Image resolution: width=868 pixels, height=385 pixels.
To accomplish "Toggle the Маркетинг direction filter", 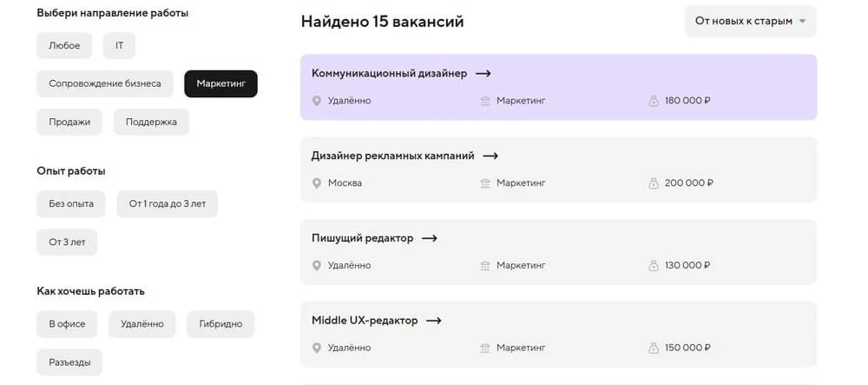I will tap(220, 83).
